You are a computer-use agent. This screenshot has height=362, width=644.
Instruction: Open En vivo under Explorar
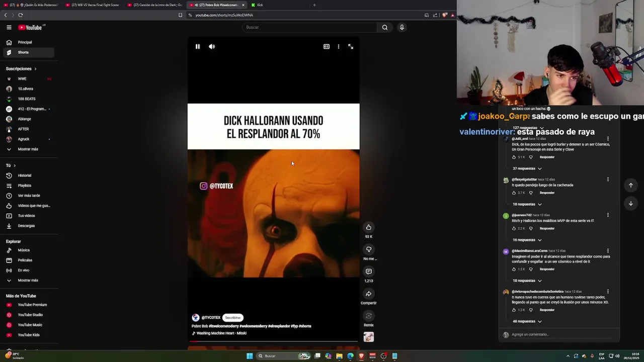click(28, 270)
